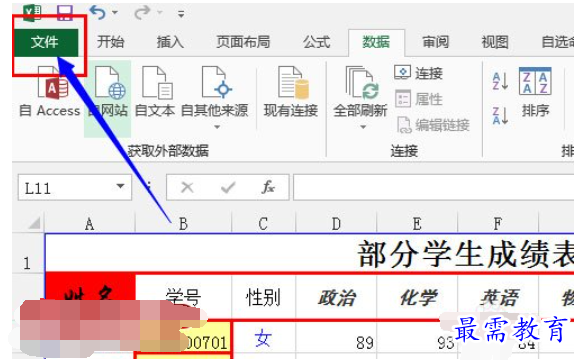Click the 学号 header cell
The image size is (576, 361).
[x=183, y=297]
